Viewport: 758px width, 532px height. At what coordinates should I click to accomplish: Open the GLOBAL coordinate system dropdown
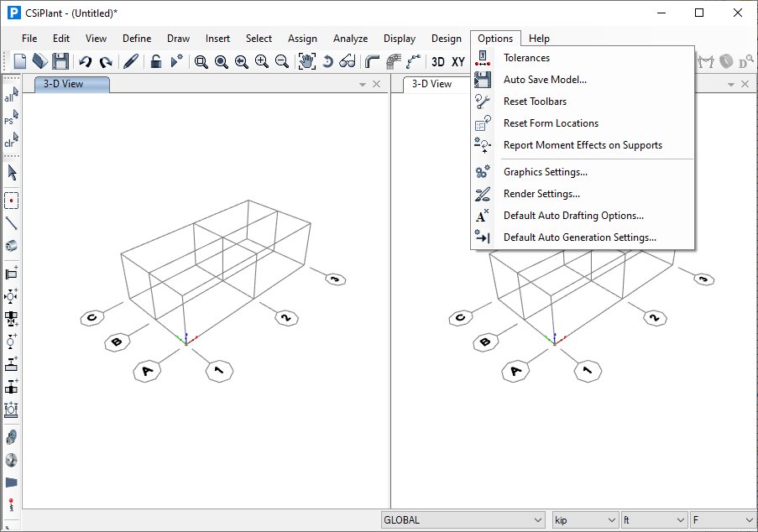tap(463, 520)
